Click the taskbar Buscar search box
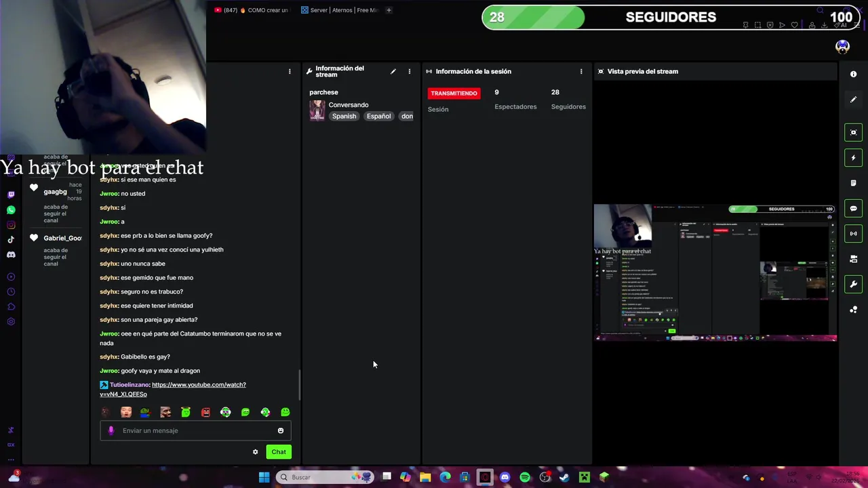 pos(325,477)
